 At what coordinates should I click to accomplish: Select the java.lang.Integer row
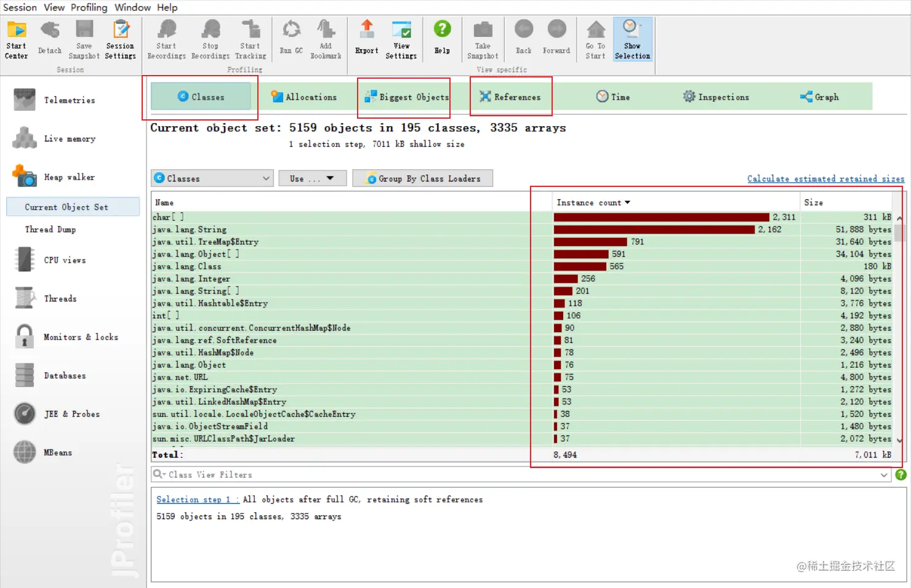[522, 279]
